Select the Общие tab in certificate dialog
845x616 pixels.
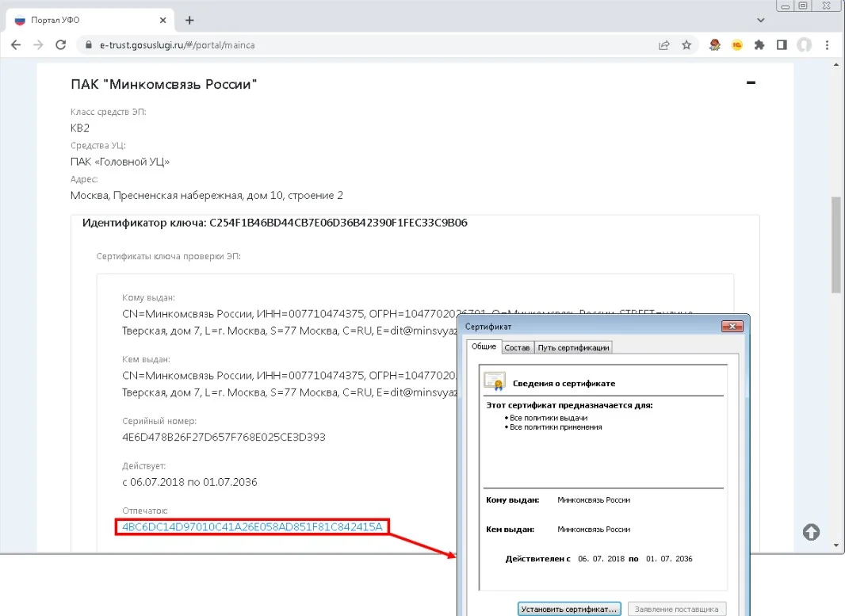[x=484, y=346]
